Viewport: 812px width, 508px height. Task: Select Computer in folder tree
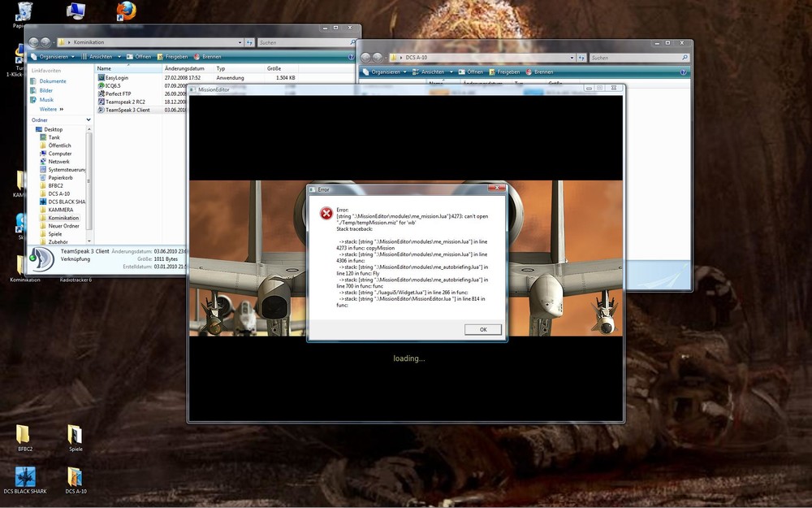[x=56, y=154]
